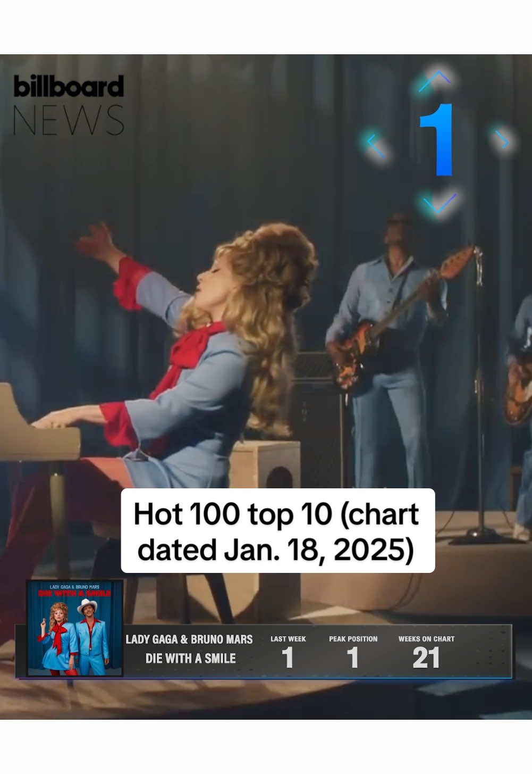
Task: Click the Hot 100 top 10 caption box
Action: tap(278, 531)
